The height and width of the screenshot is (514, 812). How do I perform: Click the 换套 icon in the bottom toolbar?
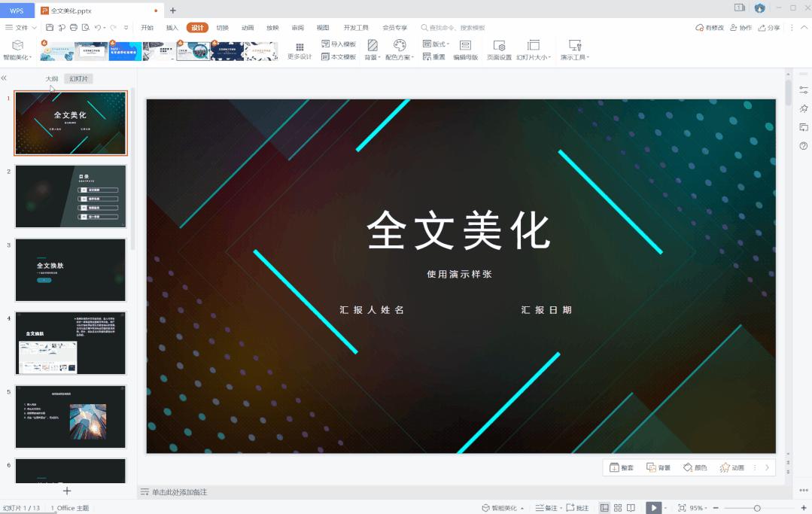coord(619,467)
